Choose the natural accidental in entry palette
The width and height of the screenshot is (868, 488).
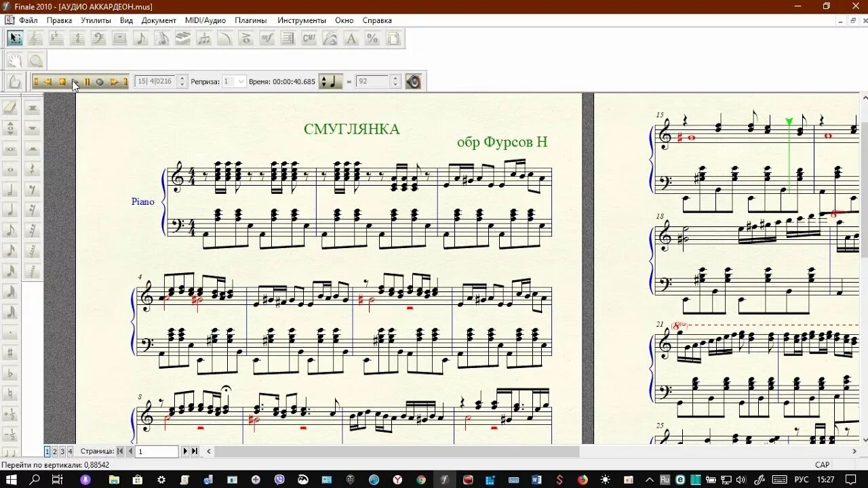point(10,394)
